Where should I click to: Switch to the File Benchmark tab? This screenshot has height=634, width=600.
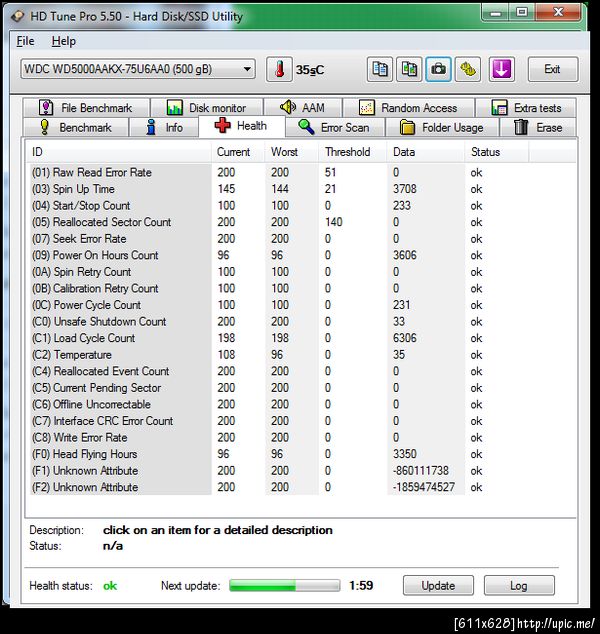pos(87,108)
